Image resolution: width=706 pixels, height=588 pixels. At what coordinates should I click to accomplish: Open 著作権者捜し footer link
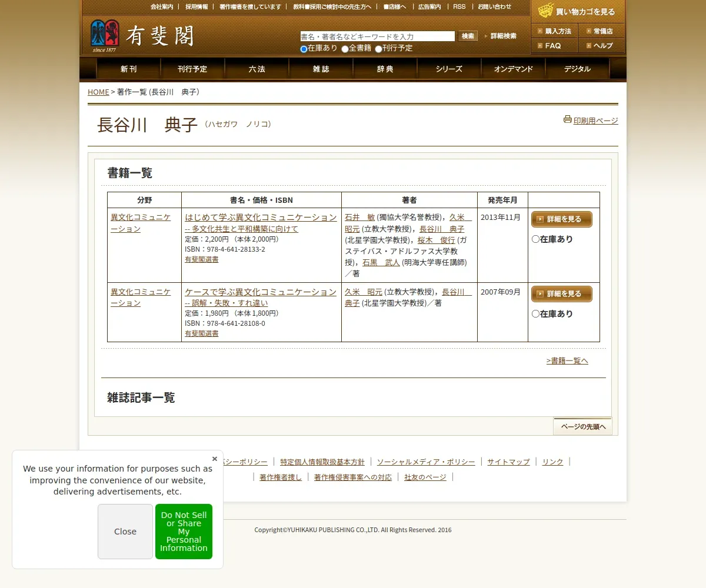(281, 477)
